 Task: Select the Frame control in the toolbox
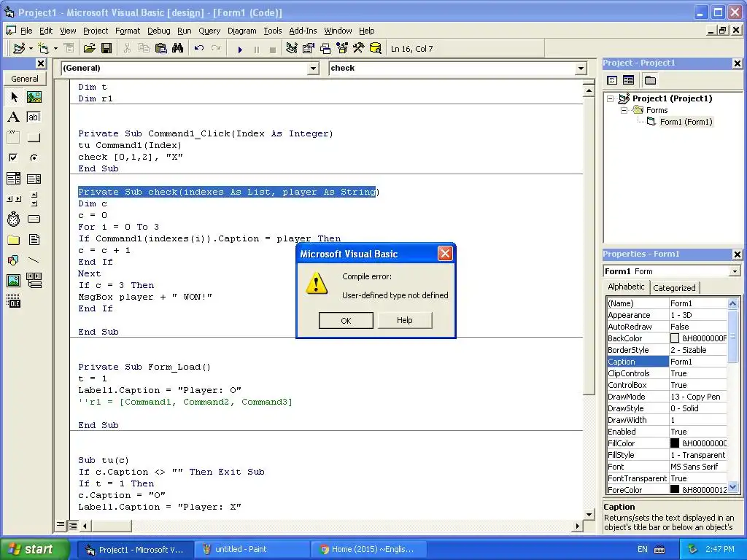pyautogui.click(x=14, y=138)
